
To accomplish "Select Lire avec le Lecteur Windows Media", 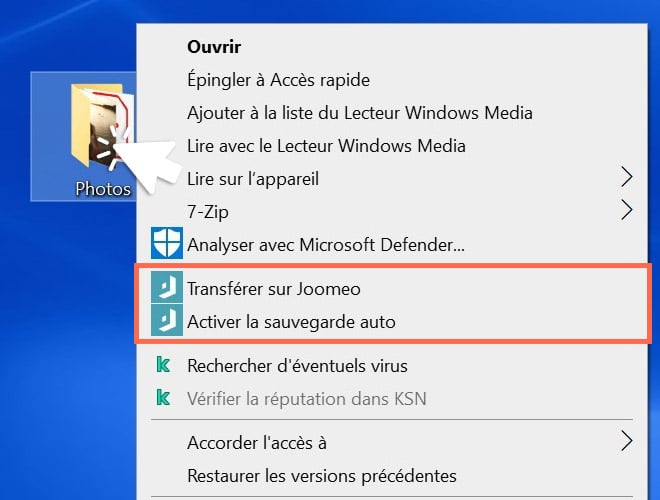I will 326,146.
